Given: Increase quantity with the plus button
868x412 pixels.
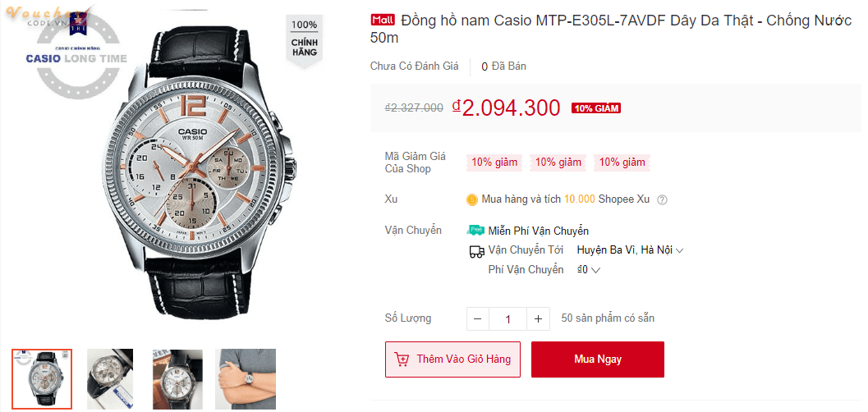Looking at the screenshot, I should [538, 318].
